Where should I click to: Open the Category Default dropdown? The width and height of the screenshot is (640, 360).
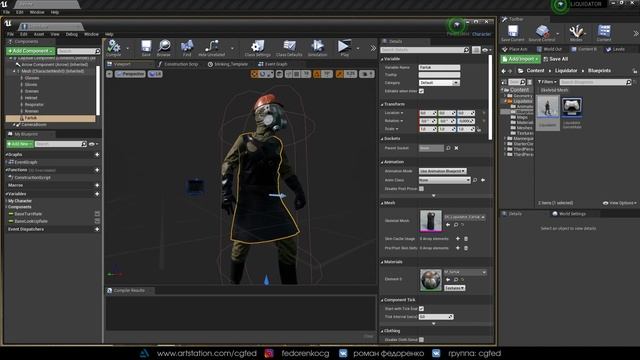439,83
